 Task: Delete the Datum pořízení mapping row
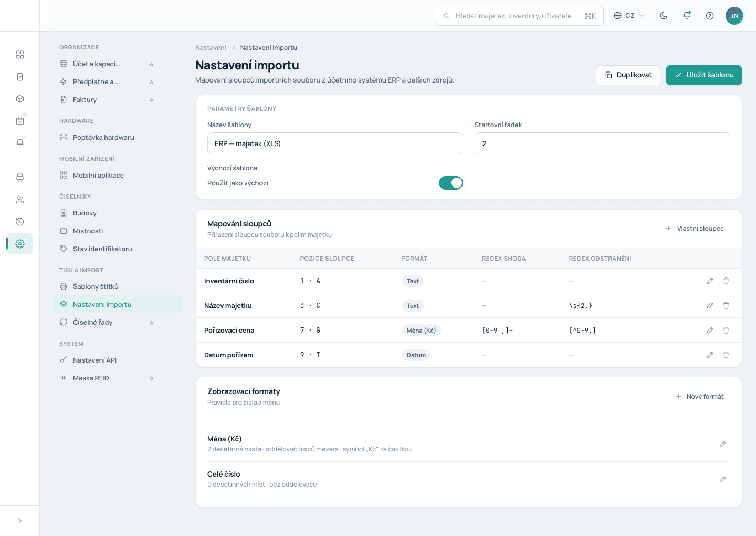pyautogui.click(x=726, y=355)
